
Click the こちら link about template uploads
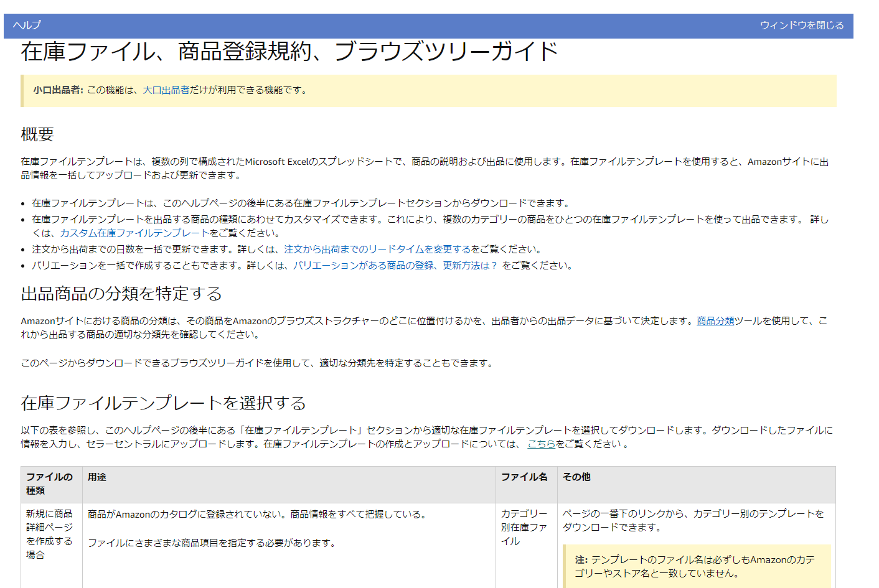[x=541, y=444]
